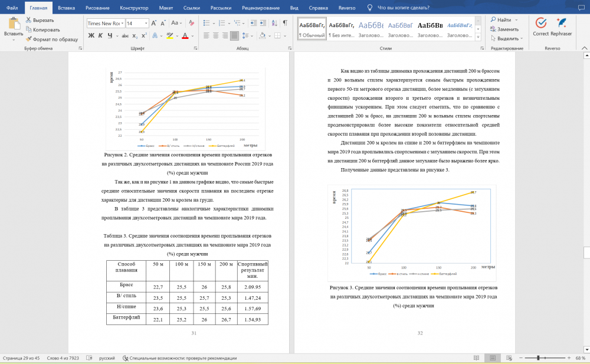
Task: Switch to the Вставка ribbon tab
Action: coord(66,8)
